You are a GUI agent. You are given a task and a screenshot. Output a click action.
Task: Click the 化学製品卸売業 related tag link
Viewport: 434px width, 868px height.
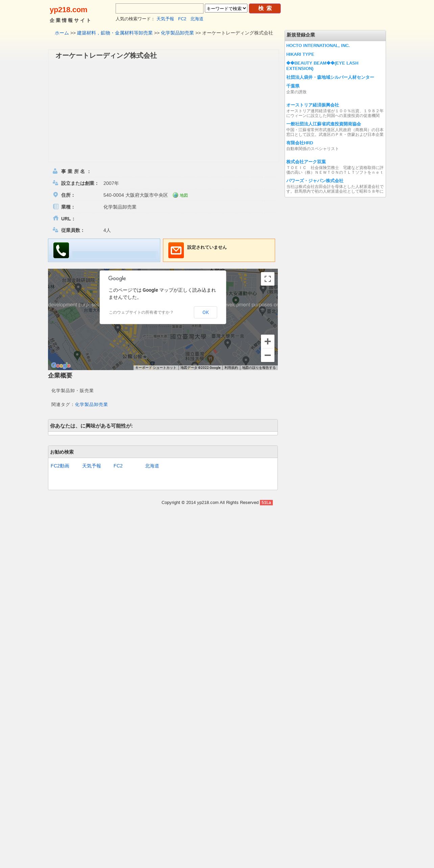[x=91, y=405]
